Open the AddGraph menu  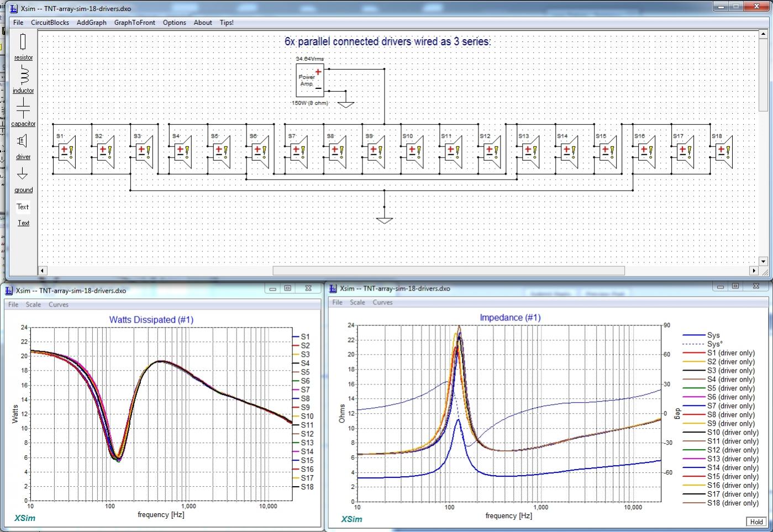pyautogui.click(x=92, y=23)
